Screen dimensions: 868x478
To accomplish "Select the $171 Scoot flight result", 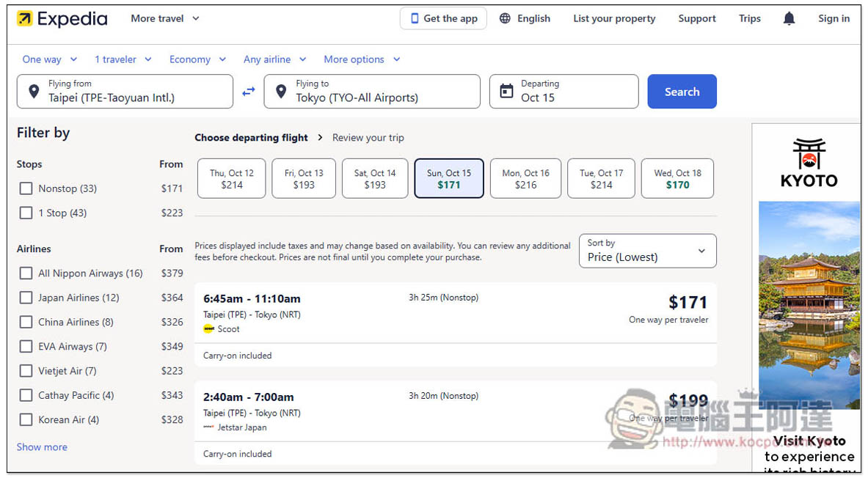I will click(455, 313).
